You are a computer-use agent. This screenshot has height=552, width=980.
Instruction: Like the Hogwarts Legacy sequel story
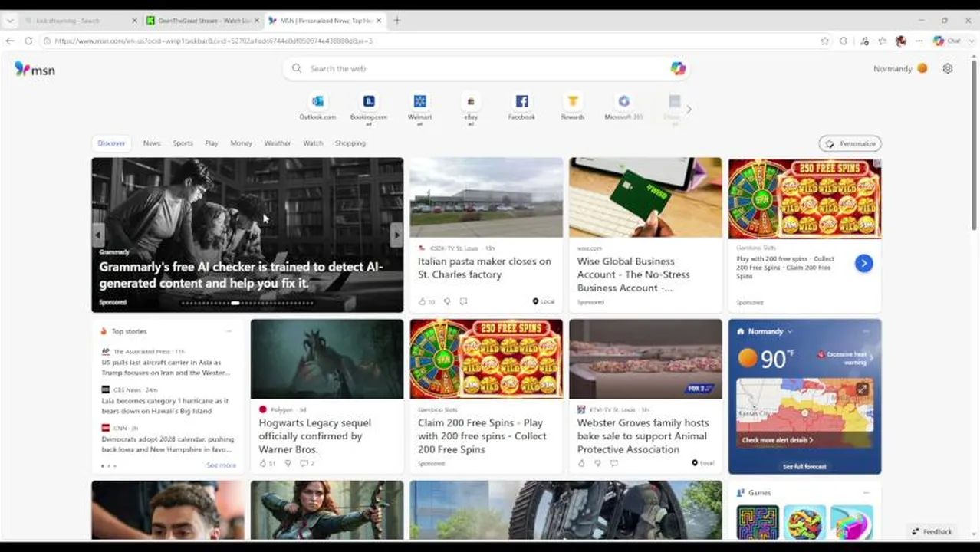click(264, 463)
